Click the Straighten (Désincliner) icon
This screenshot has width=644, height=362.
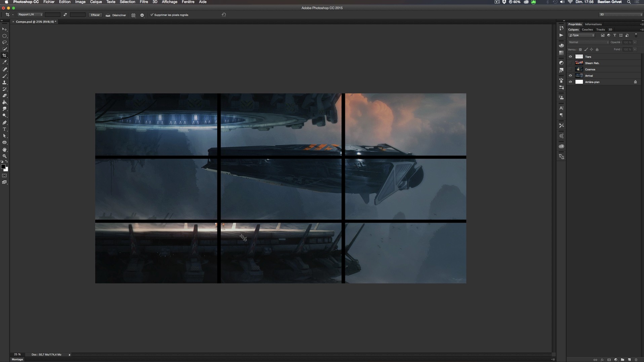[x=108, y=15]
